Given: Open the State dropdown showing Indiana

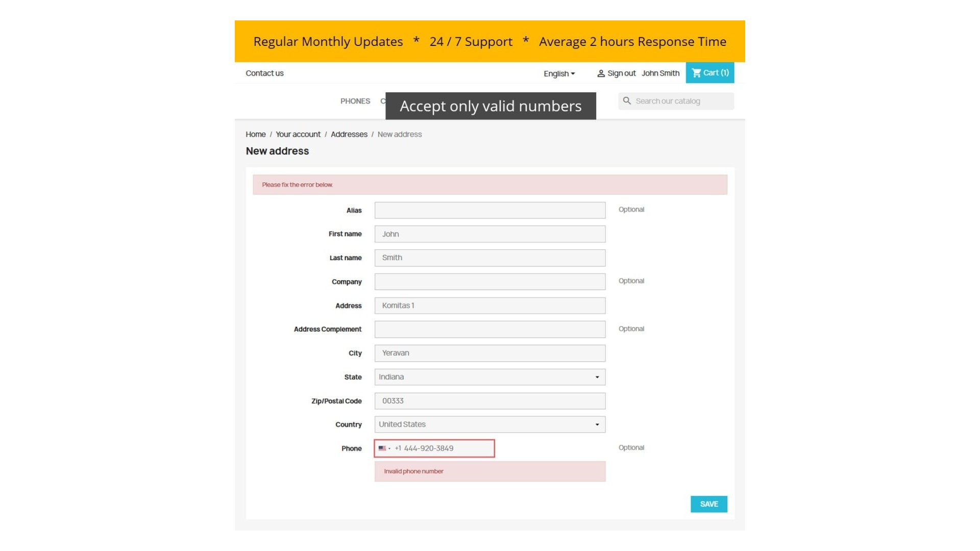Looking at the screenshot, I should pos(489,377).
